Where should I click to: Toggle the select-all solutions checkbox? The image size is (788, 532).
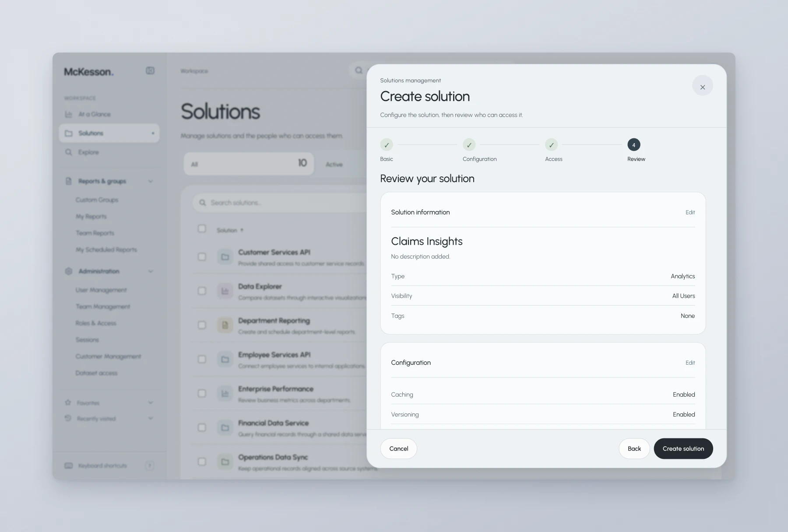pos(202,229)
